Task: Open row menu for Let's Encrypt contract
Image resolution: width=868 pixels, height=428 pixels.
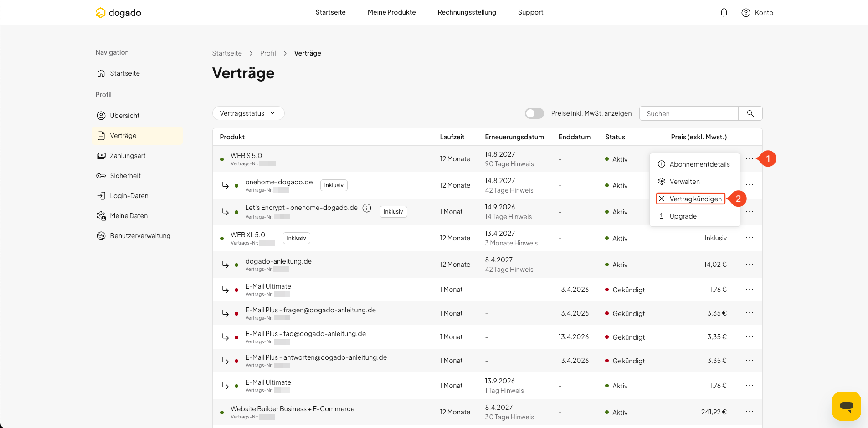Action: [x=750, y=211]
